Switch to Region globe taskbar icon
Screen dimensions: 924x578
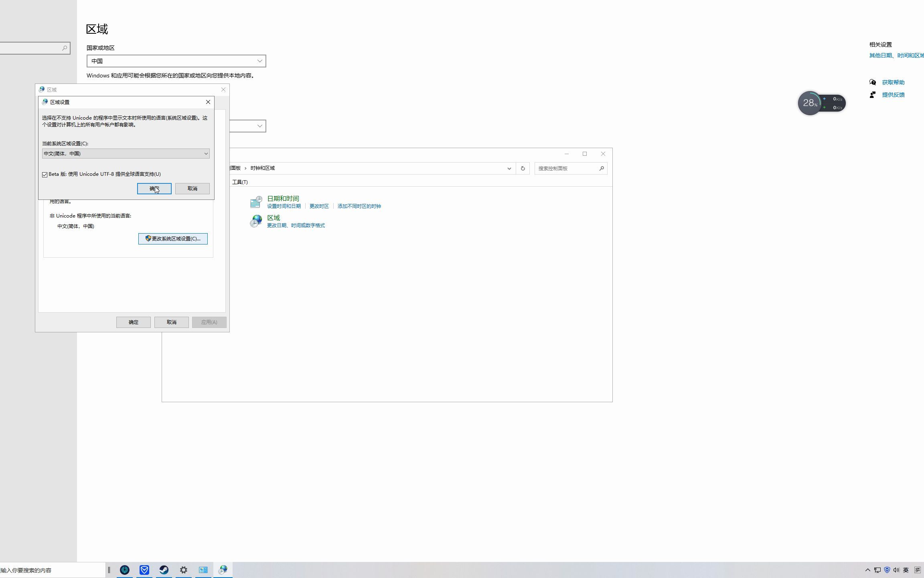(x=223, y=570)
